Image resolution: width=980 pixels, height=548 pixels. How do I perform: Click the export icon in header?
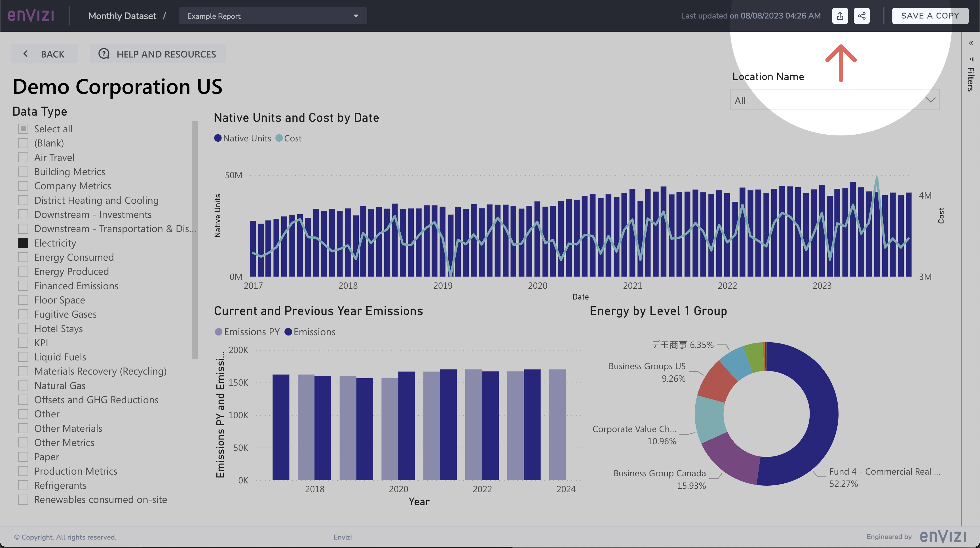[x=840, y=16]
